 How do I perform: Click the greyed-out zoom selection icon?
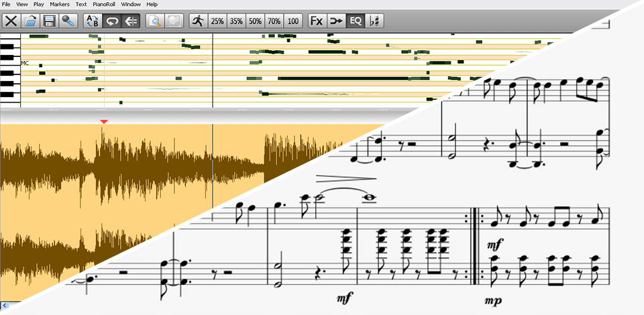click(174, 21)
